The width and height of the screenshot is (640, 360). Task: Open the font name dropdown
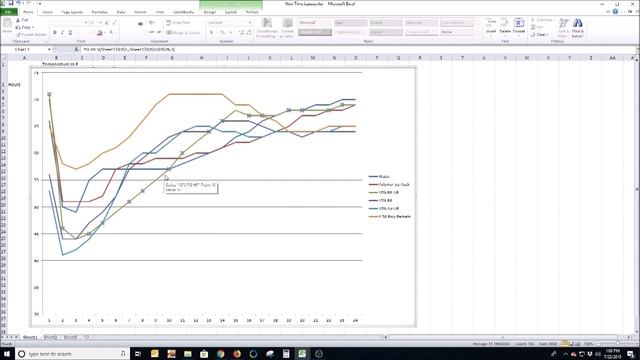86,23
